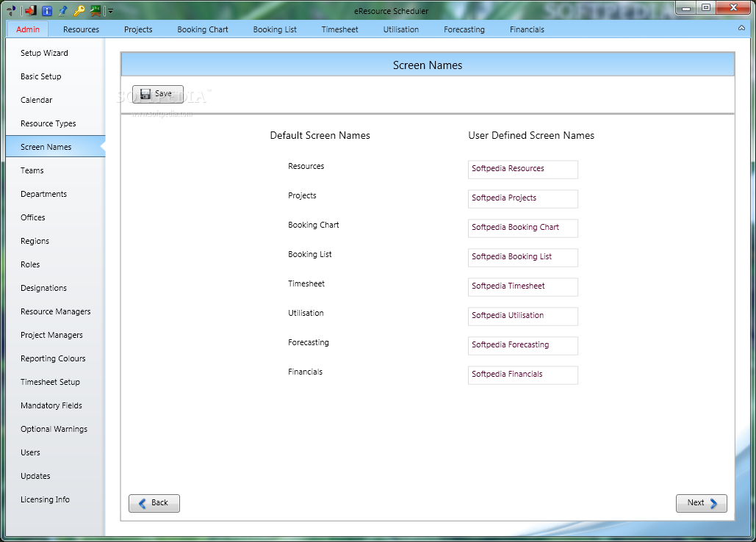Open Calendar in the sidebar
The height and width of the screenshot is (542, 756).
point(55,100)
